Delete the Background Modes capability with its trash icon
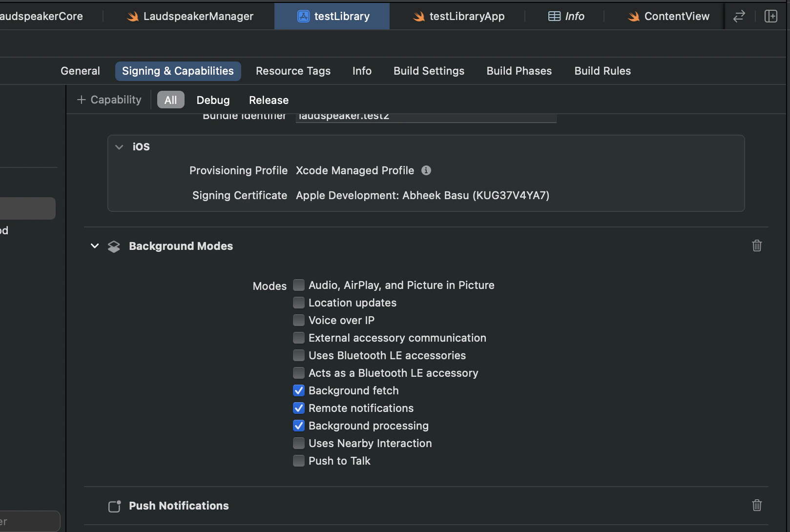This screenshot has width=790, height=532. [x=757, y=246]
